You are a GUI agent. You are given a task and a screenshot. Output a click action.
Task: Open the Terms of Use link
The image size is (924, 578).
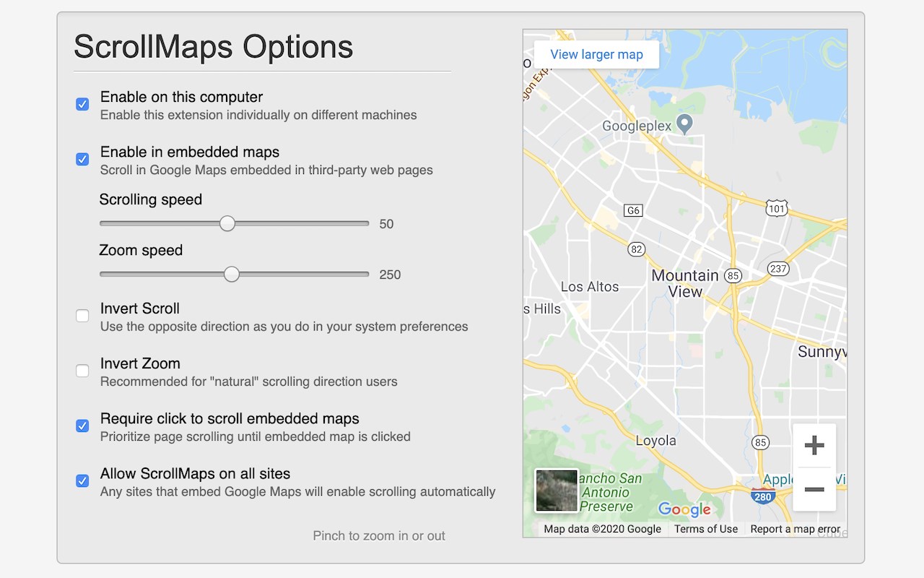[706, 529]
